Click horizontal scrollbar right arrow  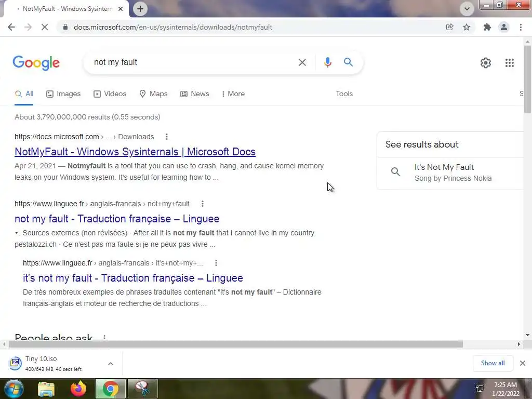[x=519, y=344]
